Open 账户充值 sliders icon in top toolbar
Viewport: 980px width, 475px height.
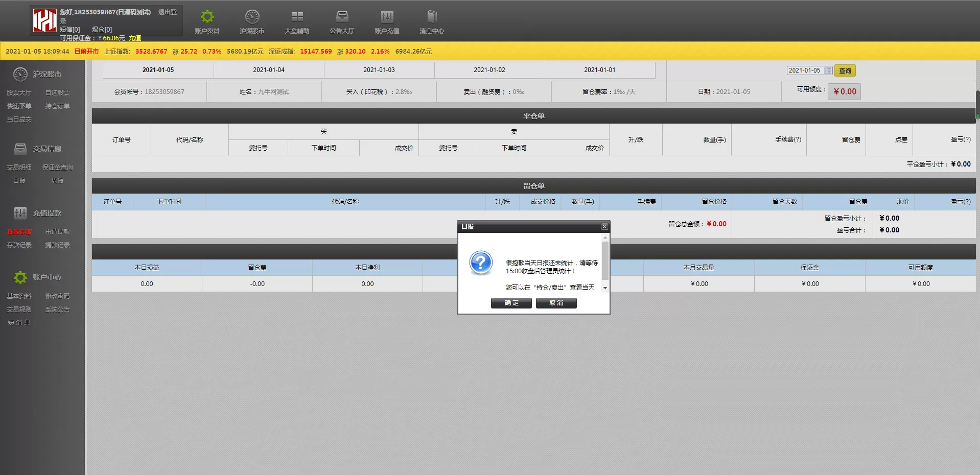tap(387, 17)
